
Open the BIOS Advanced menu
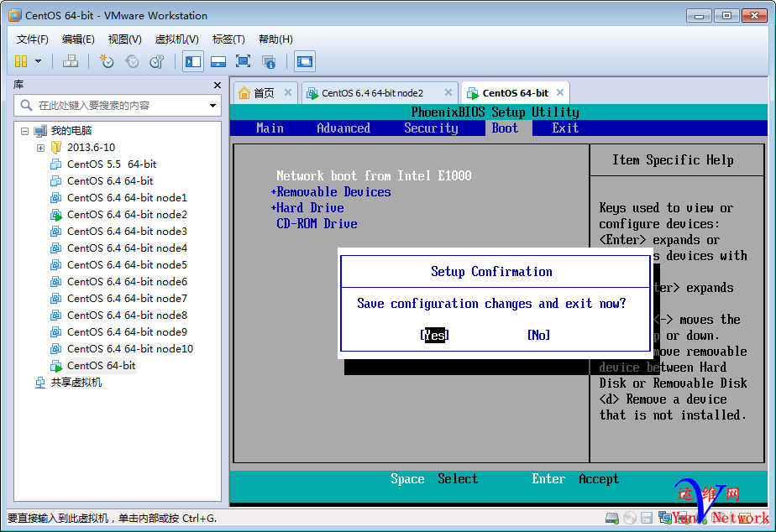343,128
